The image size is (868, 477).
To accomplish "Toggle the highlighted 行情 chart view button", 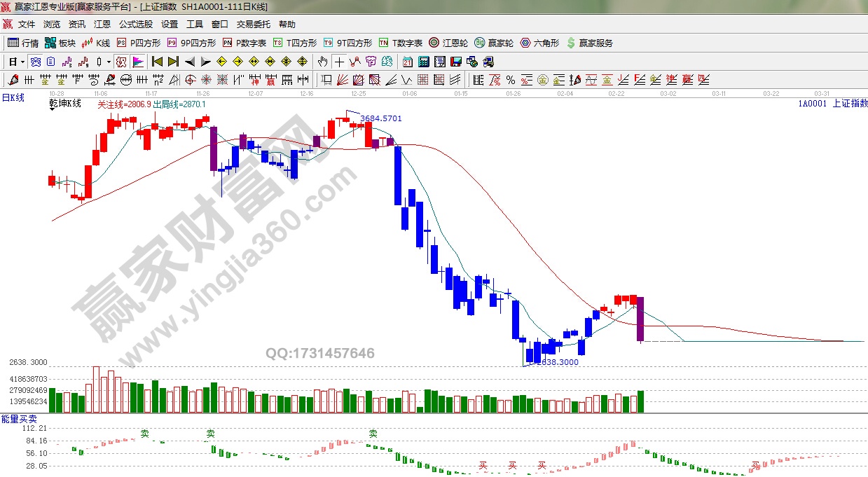I will click(x=36, y=62).
